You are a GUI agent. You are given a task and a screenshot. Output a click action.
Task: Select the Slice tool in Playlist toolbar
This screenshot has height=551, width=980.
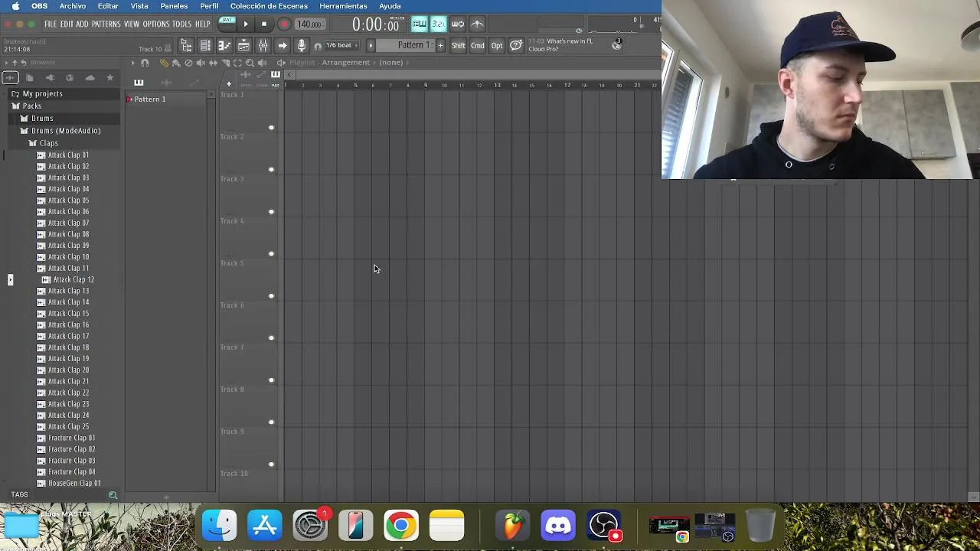click(x=225, y=63)
